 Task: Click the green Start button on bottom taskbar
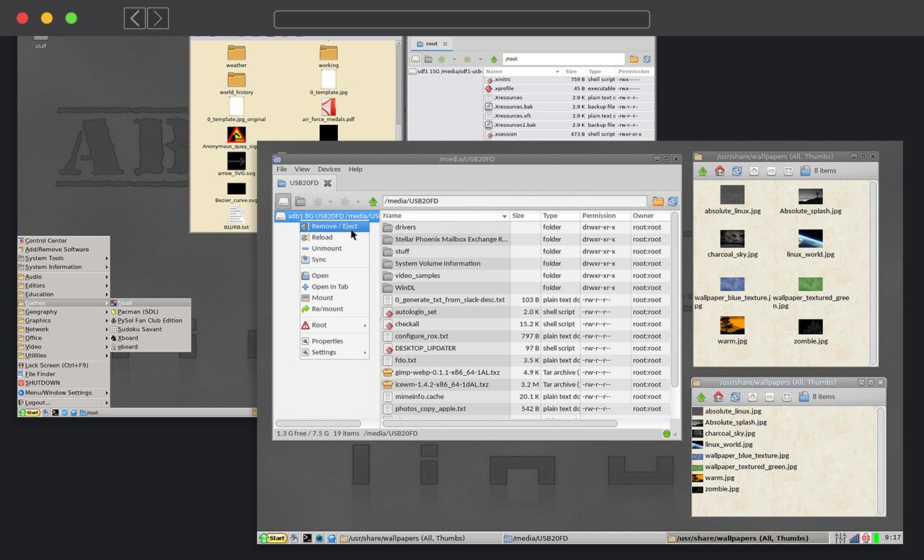click(x=274, y=538)
